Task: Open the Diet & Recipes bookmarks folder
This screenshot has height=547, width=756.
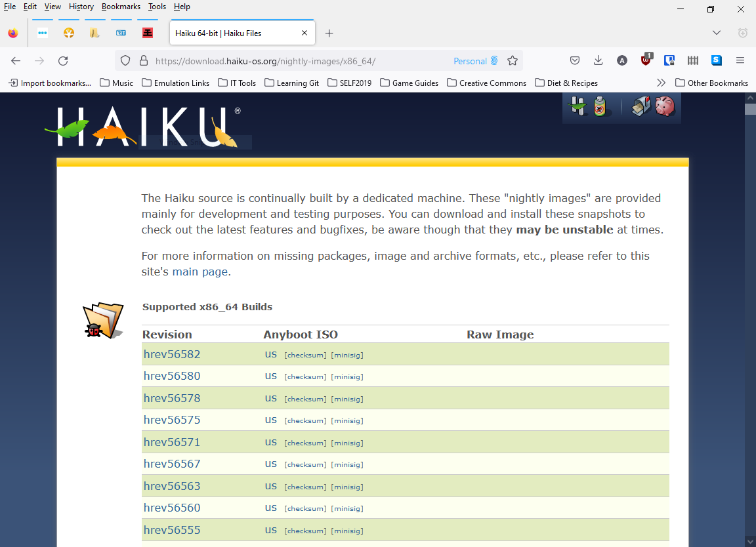Action: 566,83
